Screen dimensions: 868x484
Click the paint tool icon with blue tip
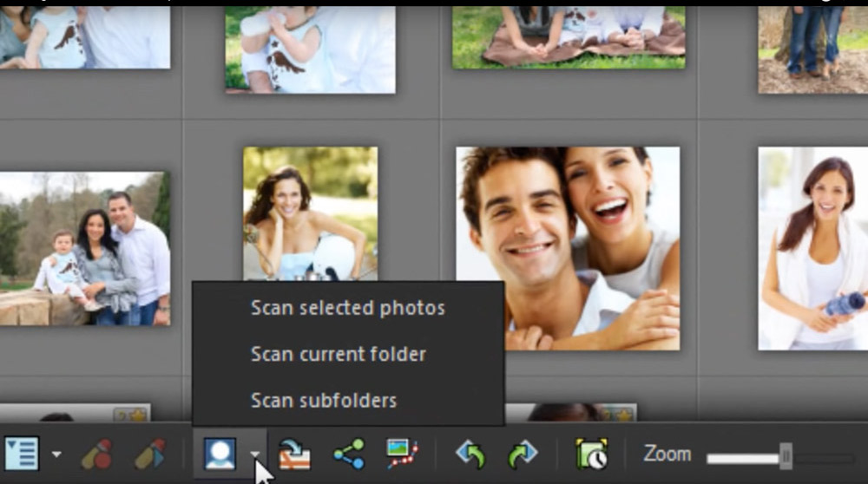point(149,455)
